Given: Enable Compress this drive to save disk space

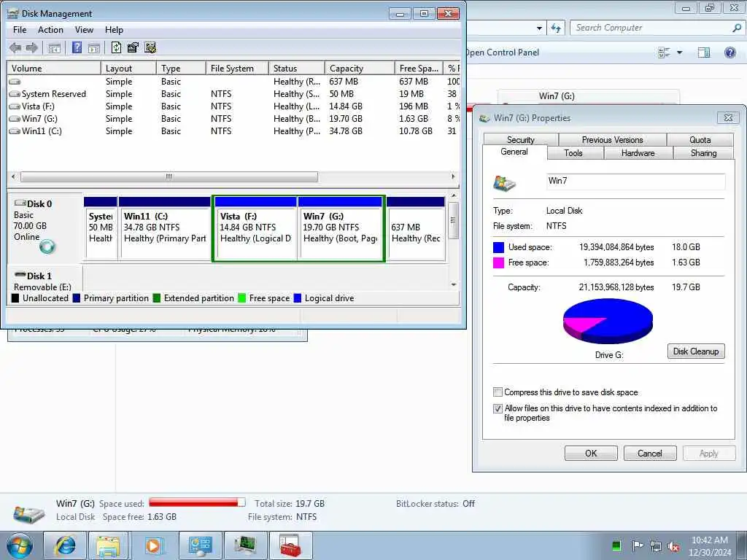Looking at the screenshot, I should pos(498,392).
